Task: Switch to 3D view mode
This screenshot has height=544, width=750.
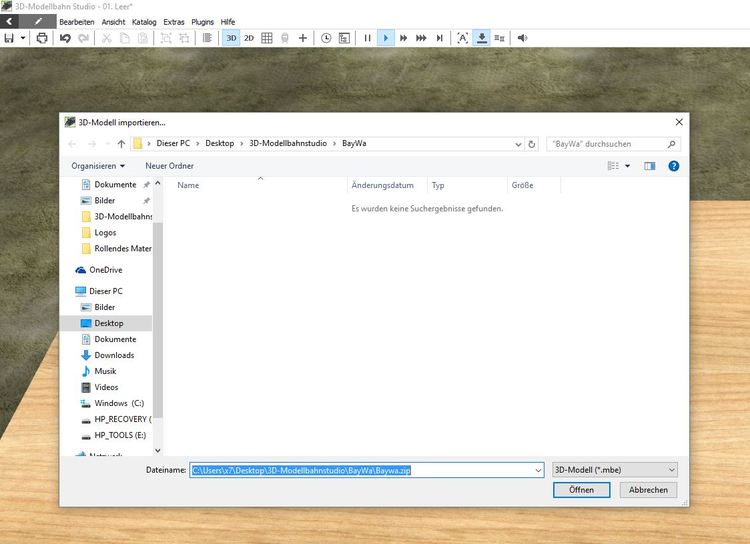Action: (231, 38)
